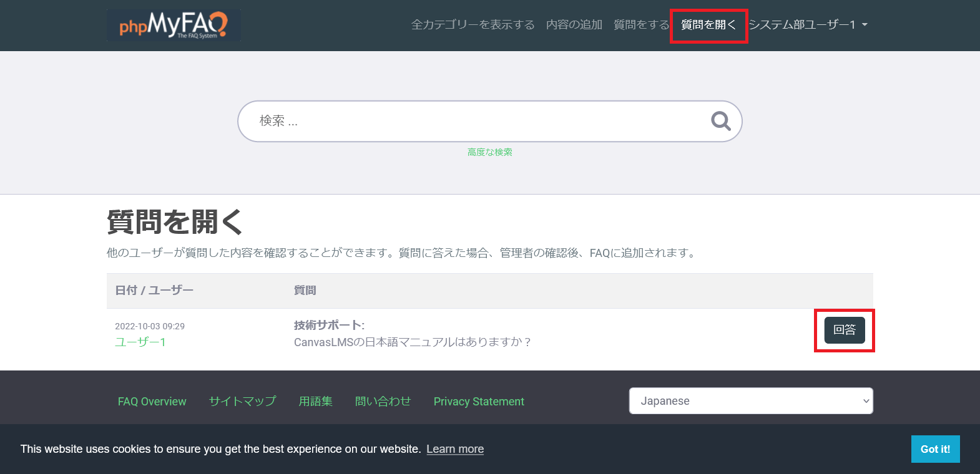Focus the 検索 search input field

474,121
